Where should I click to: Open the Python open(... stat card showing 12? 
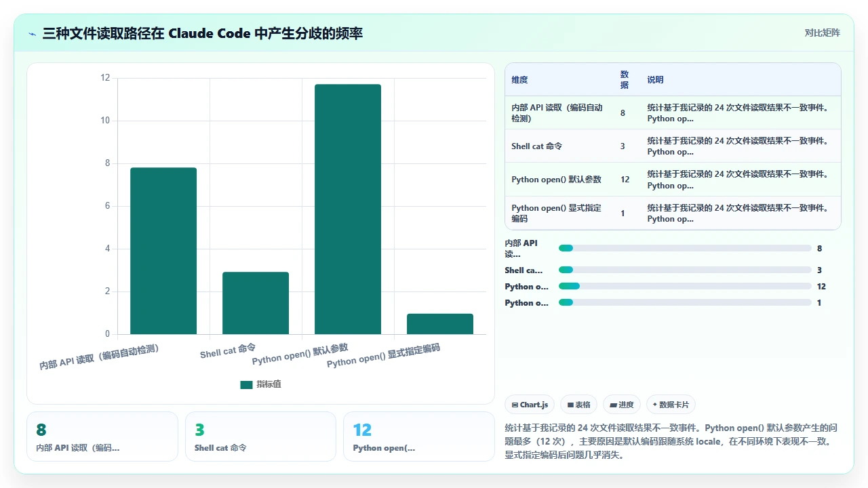coord(419,436)
